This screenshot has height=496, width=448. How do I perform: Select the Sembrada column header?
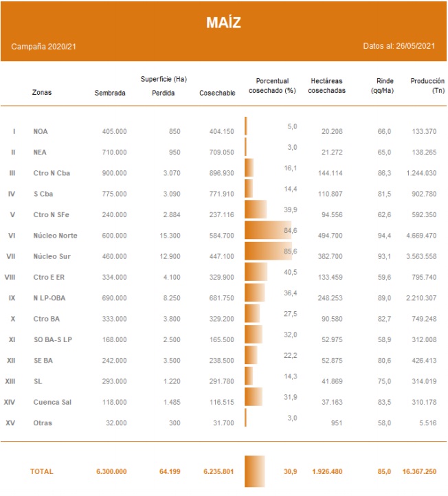pos(110,93)
